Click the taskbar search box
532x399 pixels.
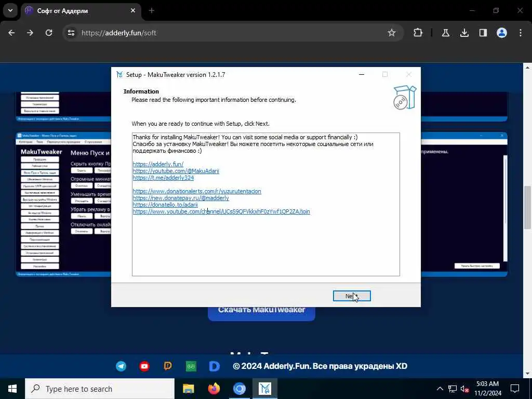tap(100, 389)
